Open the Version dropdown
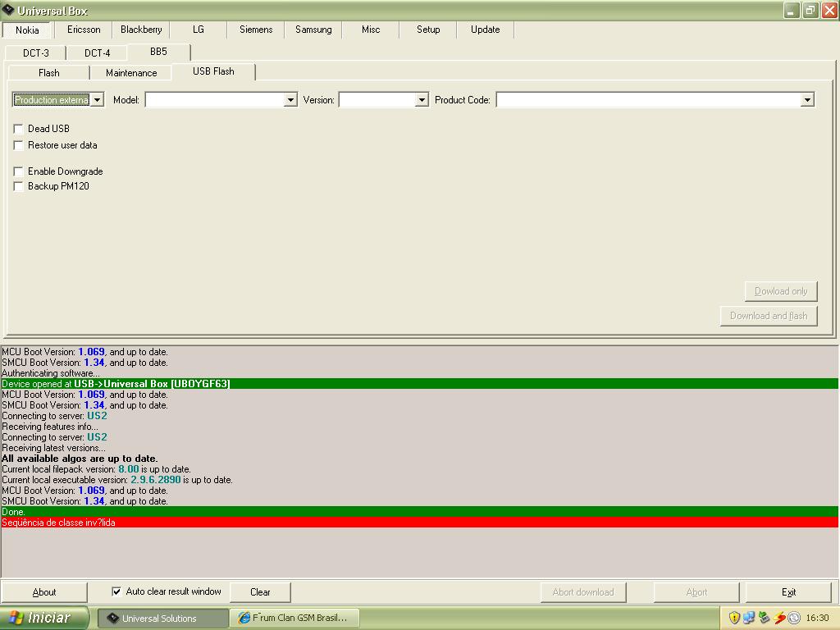This screenshot has height=630, width=840. (x=422, y=100)
